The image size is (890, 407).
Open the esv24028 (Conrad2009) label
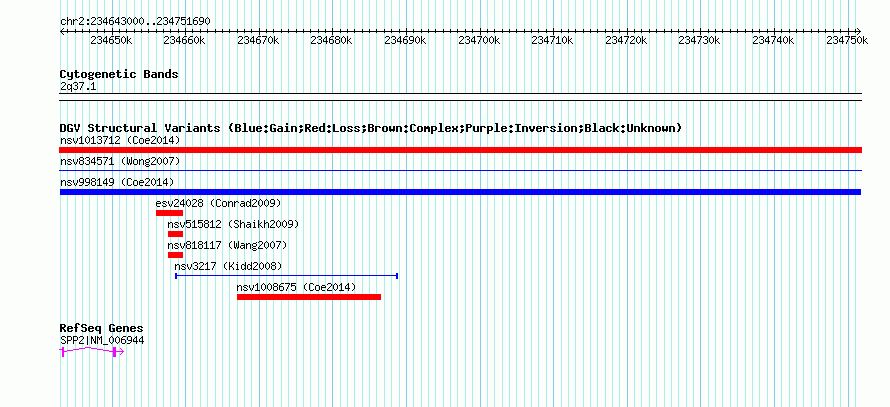click(x=219, y=203)
